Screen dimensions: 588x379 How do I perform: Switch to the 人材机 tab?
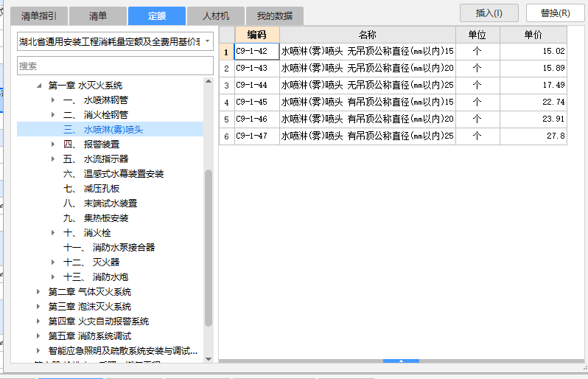click(216, 16)
